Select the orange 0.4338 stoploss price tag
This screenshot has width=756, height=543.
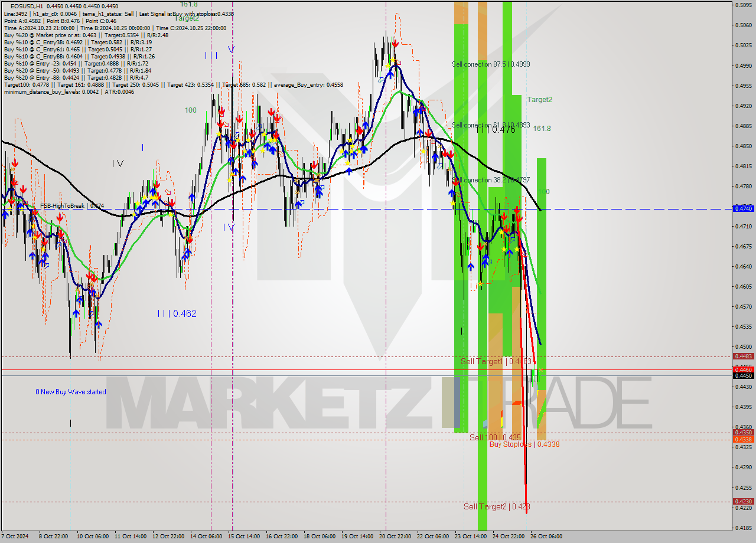(743, 439)
